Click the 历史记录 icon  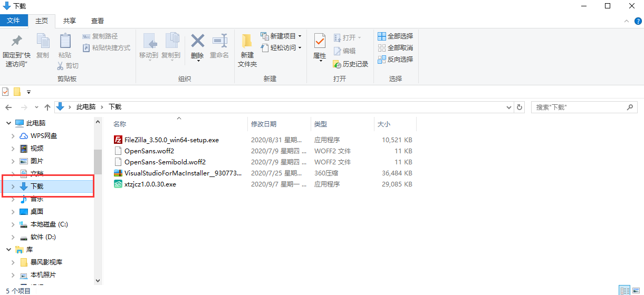tap(338, 64)
